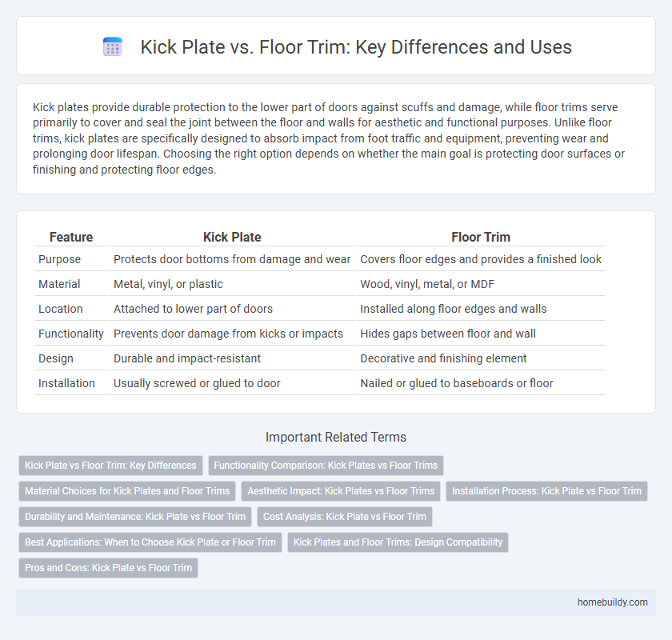Click the 'Installation' row label
This screenshot has height=640, width=672.
coord(66,383)
